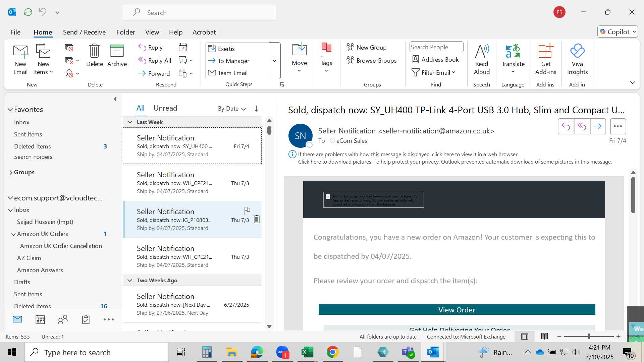This screenshot has width=644, height=362.
Task: Expand the Groups section
Action: (11, 172)
